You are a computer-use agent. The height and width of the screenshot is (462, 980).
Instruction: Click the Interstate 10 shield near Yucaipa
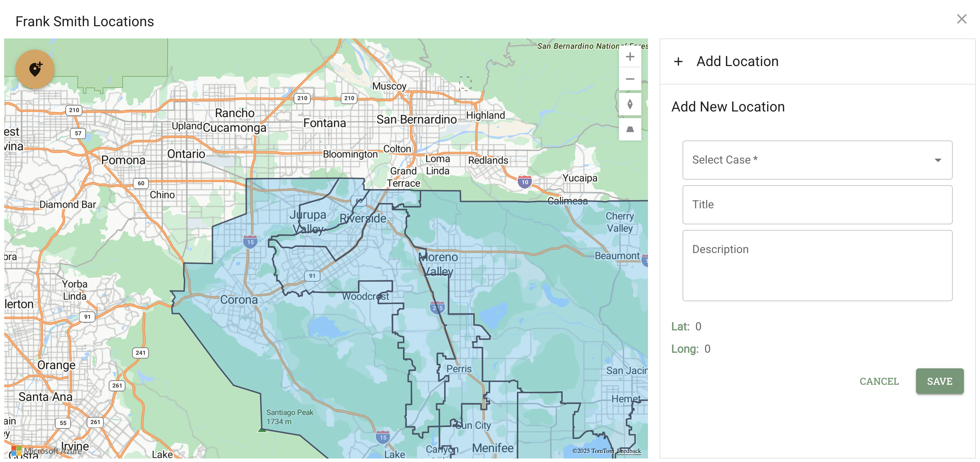pyautogui.click(x=525, y=182)
